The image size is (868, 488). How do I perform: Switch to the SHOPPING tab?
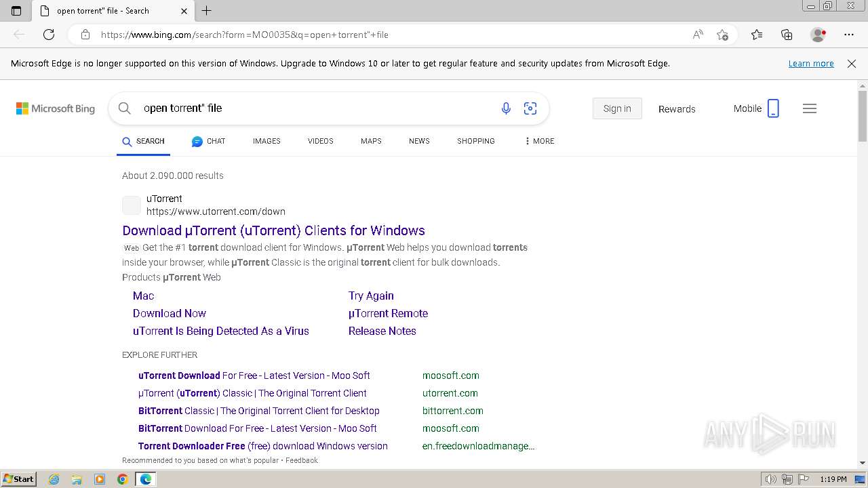pos(476,141)
